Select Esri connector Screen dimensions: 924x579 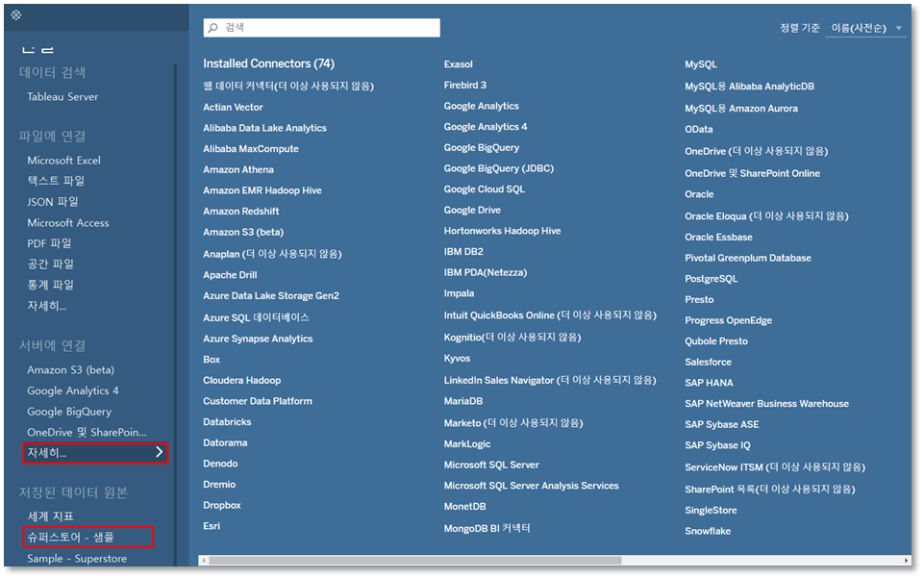pyautogui.click(x=212, y=526)
